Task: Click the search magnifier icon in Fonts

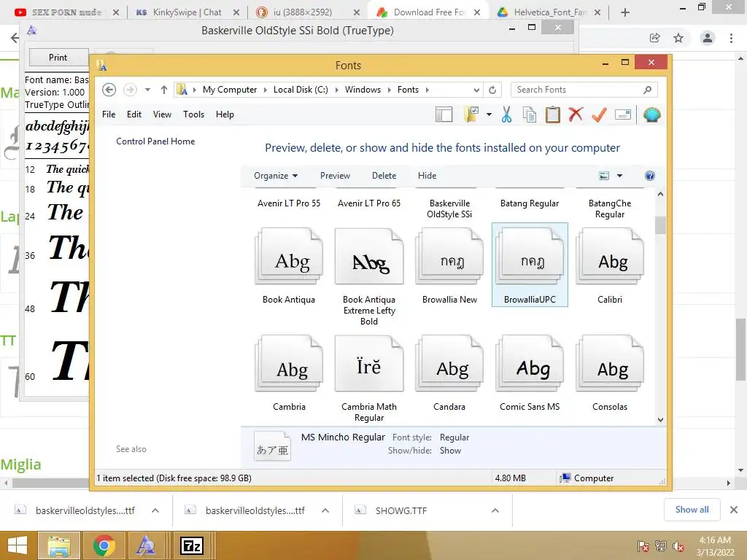Action: tap(647, 90)
